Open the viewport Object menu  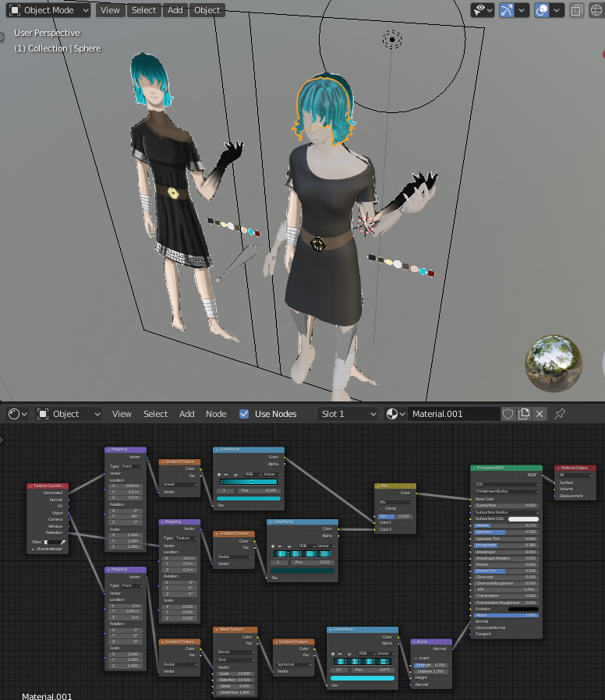pyautogui.click(x=207, y=10)
